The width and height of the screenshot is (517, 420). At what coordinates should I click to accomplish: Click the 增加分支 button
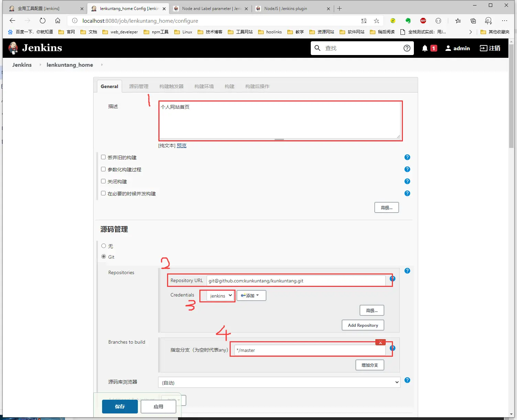[x=370, y=365]
